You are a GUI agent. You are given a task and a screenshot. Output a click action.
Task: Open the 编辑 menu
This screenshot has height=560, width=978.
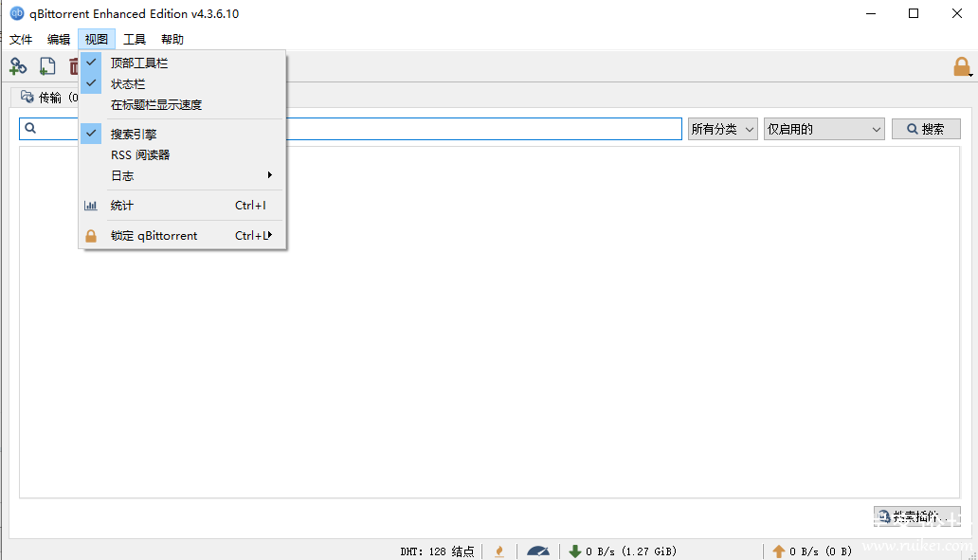tap(59, 39)
